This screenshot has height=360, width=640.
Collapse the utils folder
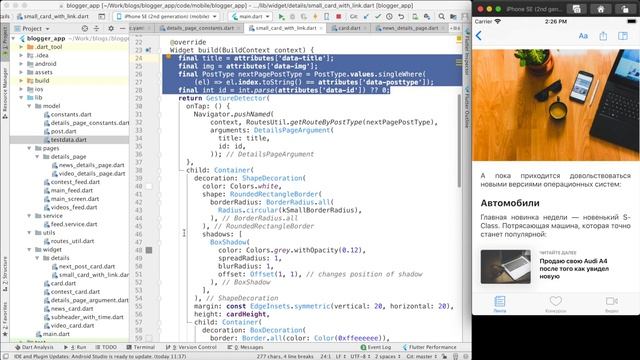pos(29,233)
